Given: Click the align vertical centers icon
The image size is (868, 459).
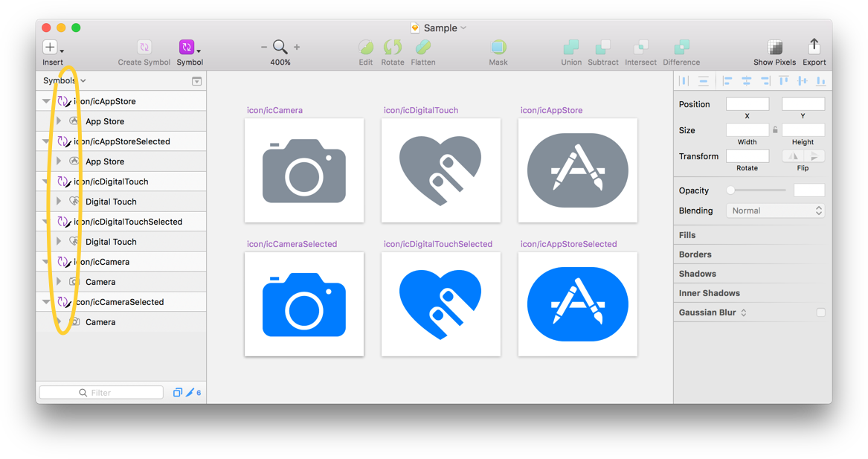Looking at the screenshot, I should tap(802, 81).
